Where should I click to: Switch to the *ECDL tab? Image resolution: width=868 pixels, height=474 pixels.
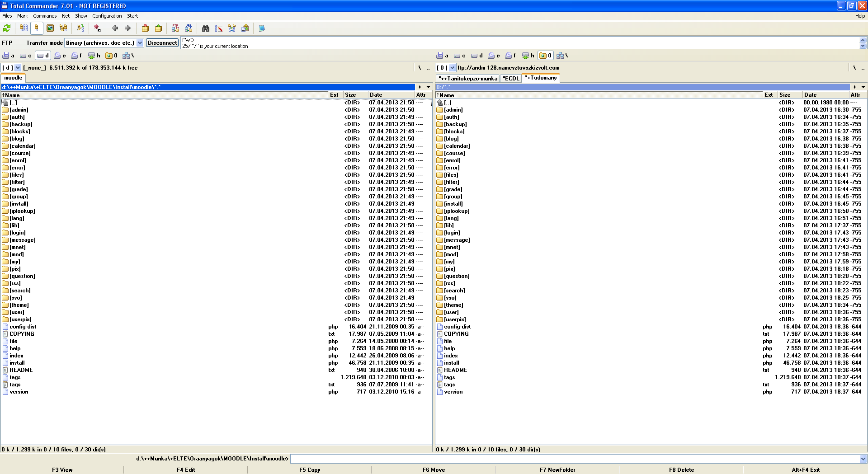[x=511, y=79]
